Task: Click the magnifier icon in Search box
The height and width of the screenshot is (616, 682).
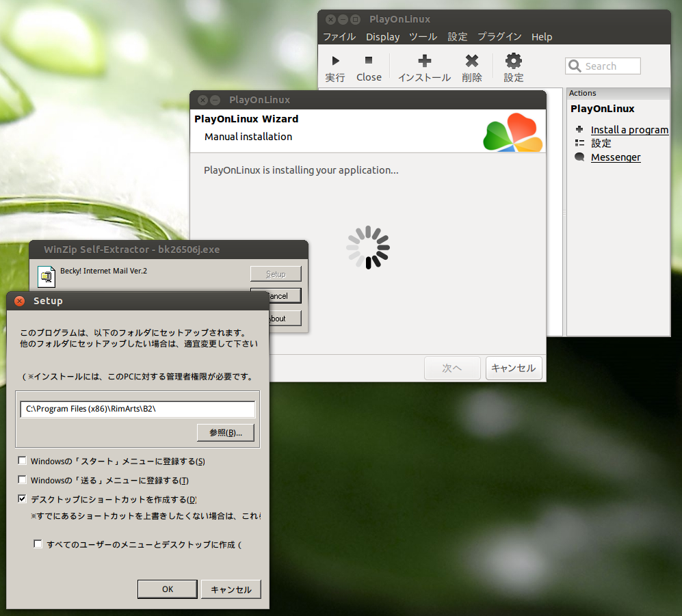Action: coord(575,66)
